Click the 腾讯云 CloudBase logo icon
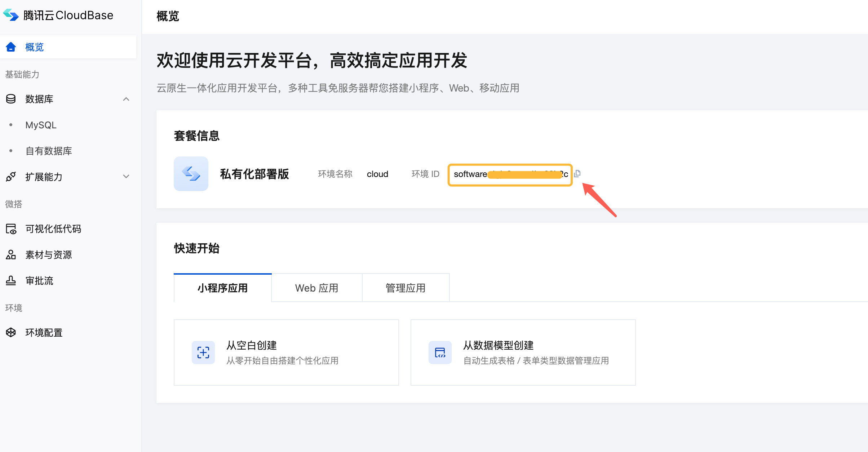 [11, 15]
